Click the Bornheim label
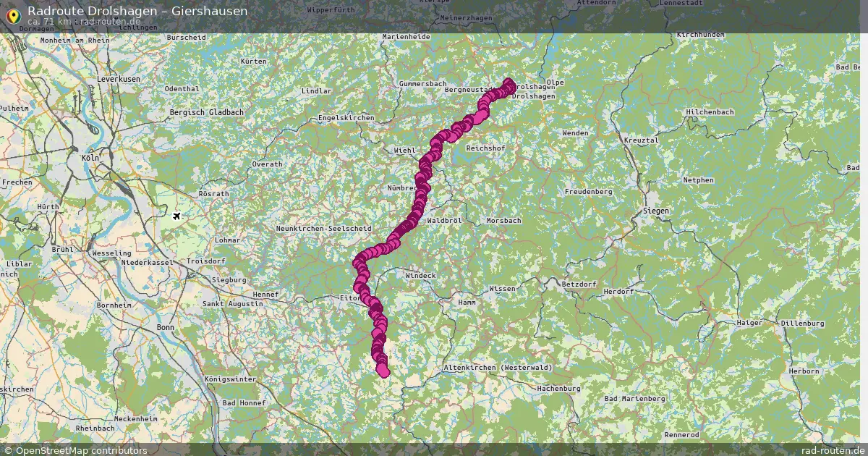Viewport: 868px width, 456px height. [114, 305]
